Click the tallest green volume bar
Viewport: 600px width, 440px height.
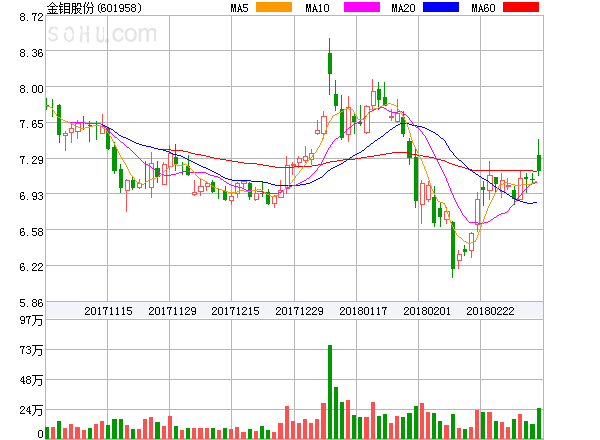point(330,392)
